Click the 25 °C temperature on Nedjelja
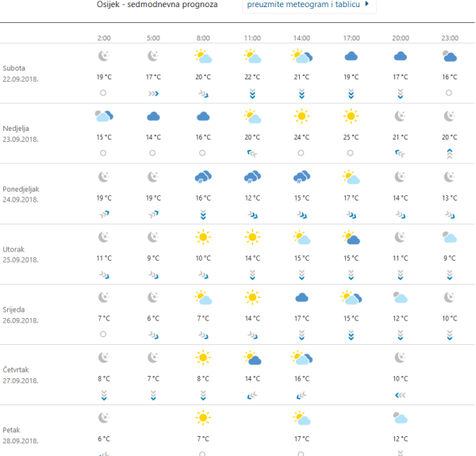This screenshot has height=456, width=476. tap(351, 137)
